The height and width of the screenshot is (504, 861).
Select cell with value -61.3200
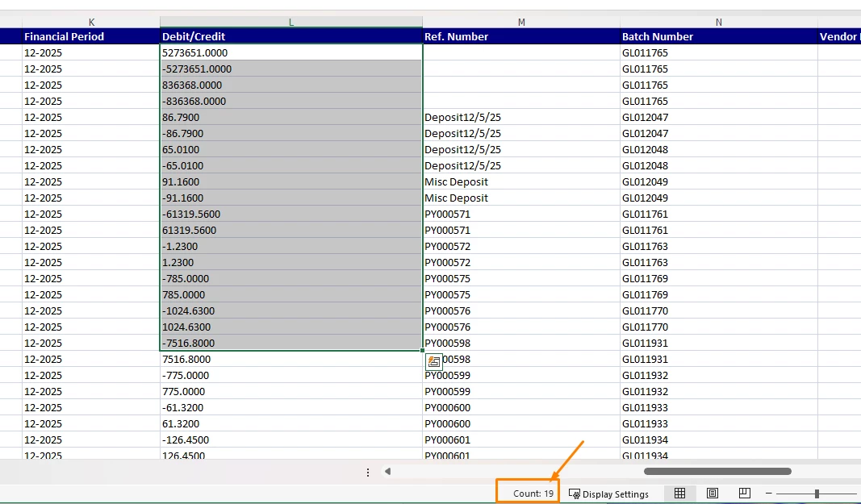pyautogui.click(x=291, y=408)
